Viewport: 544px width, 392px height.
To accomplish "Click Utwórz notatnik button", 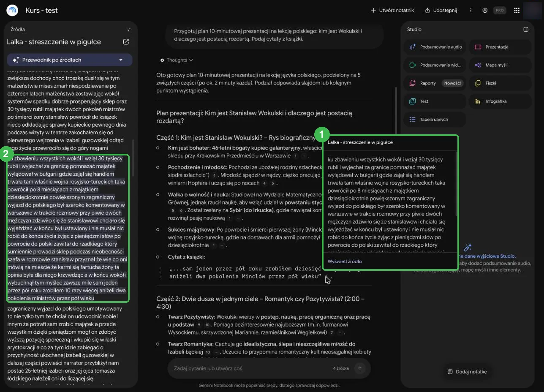I will click(392, 10).
